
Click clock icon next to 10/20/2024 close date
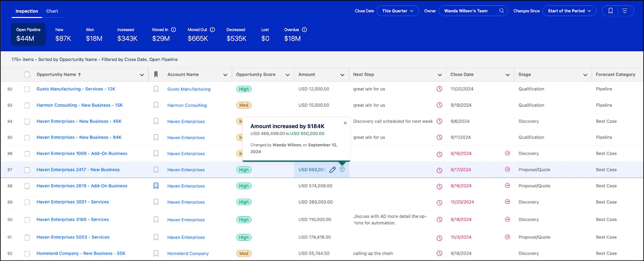point(440,203)
